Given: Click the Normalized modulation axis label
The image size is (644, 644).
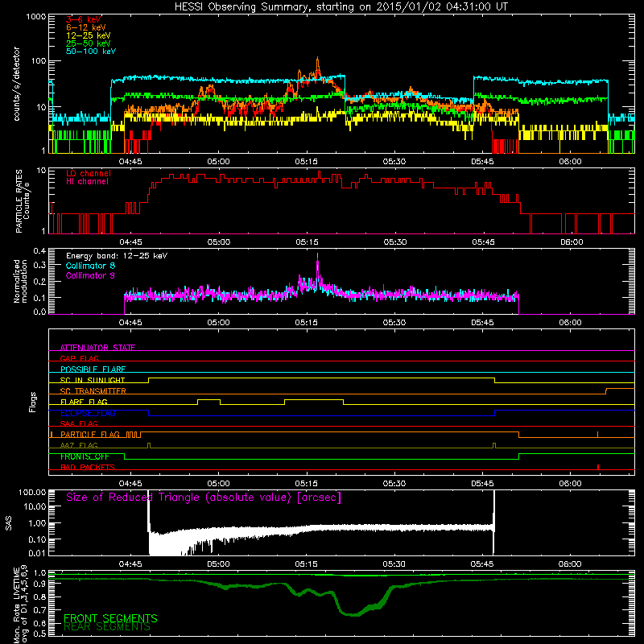Looking at the screenshot, I should click(x=21, y=281).
